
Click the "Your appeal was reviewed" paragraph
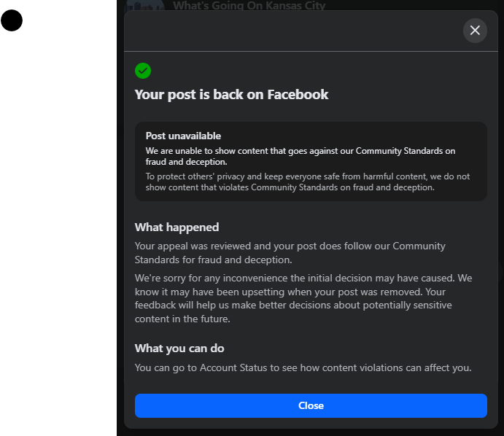point(290,253)
